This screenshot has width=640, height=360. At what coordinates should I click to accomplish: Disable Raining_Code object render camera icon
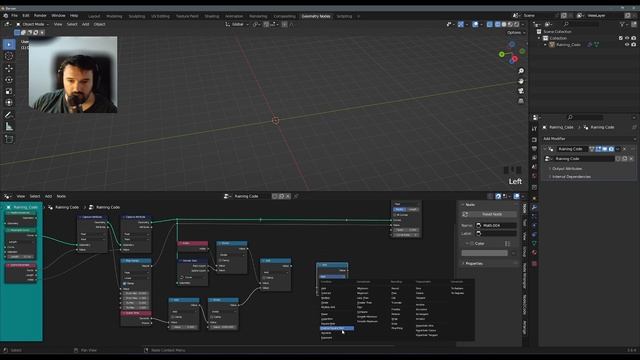[633, 44]
